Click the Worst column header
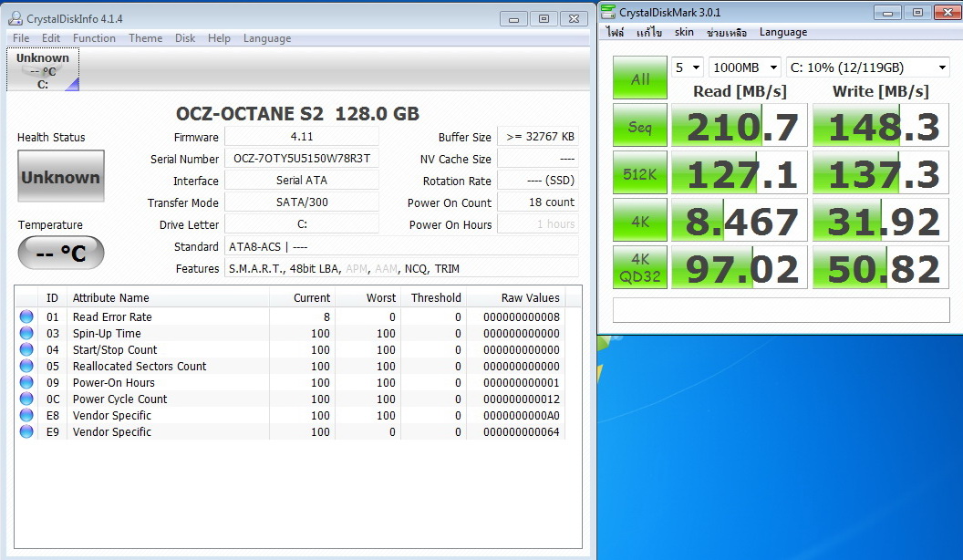This screenshot has width=963, height=560. pyautogui.click(x=368, y=298)
